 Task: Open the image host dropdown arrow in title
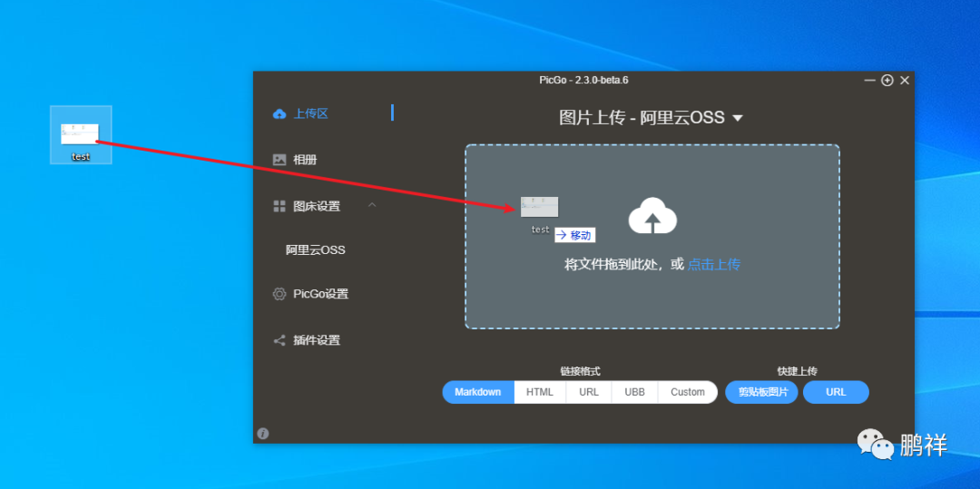(738, 117)
